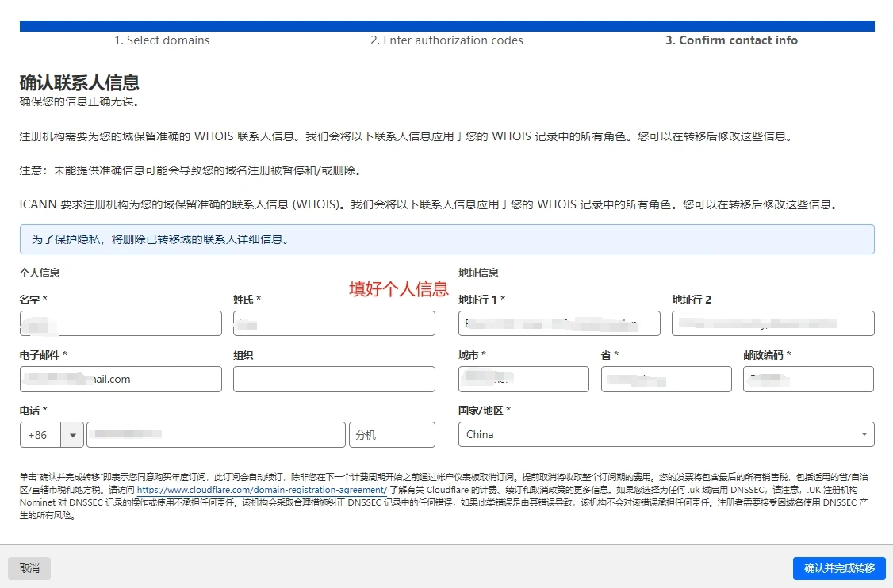Click the 确认并完成转移 confirm button
This screenshot has width=893, height=588.
coord(839,568)
